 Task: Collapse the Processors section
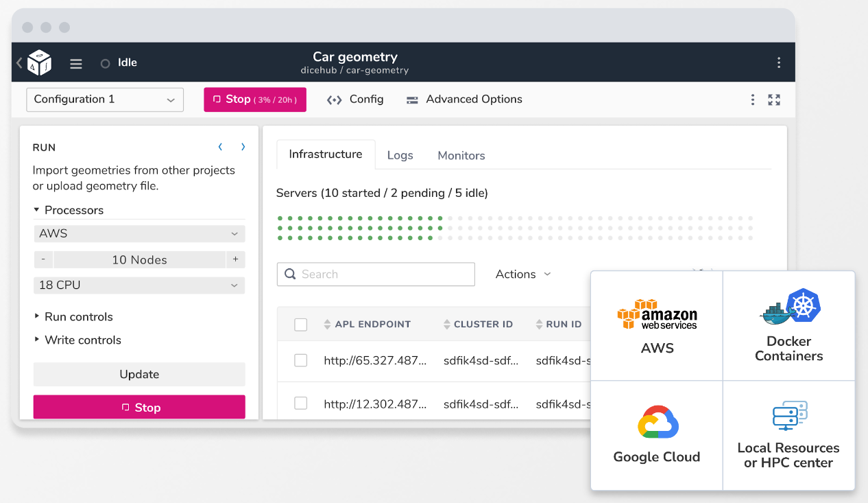tap(69, 210)
